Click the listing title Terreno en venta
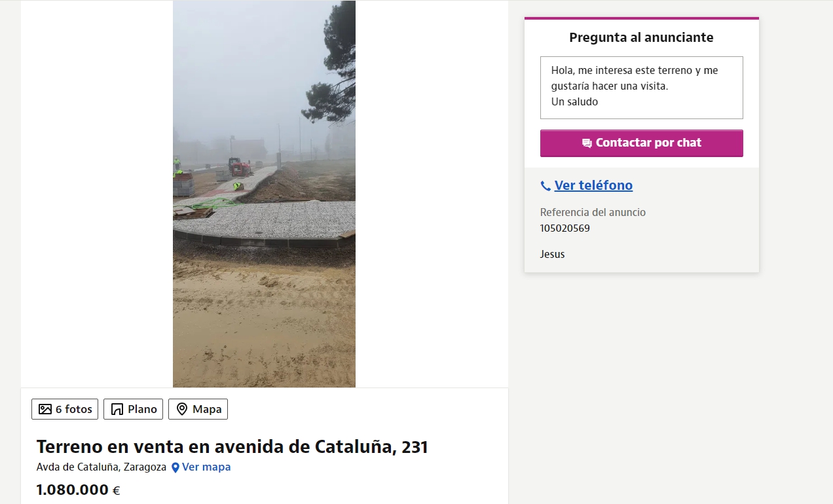 [x=232, y=447]
